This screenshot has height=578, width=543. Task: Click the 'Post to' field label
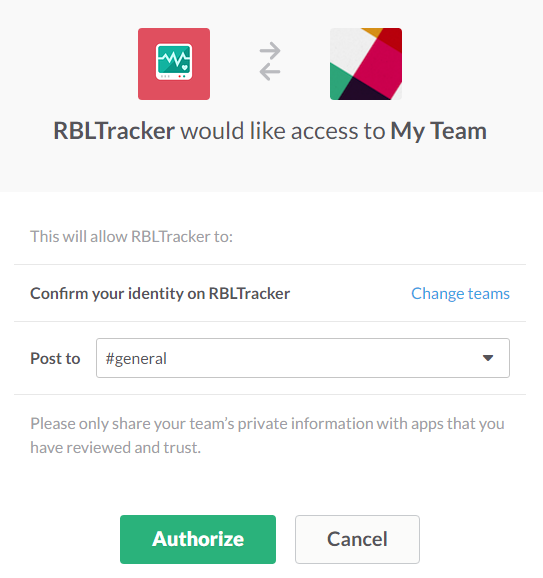point(55,359)
